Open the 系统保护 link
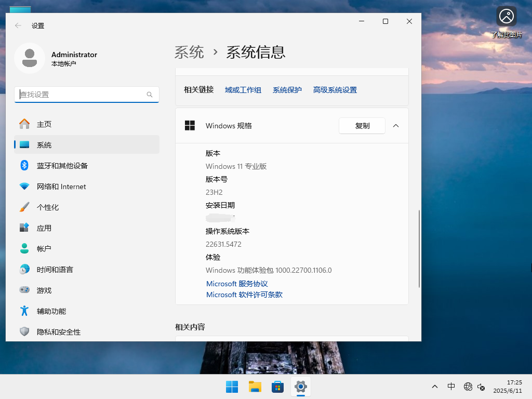This screenshot has height=399, width=532. [x=287, y=90]
